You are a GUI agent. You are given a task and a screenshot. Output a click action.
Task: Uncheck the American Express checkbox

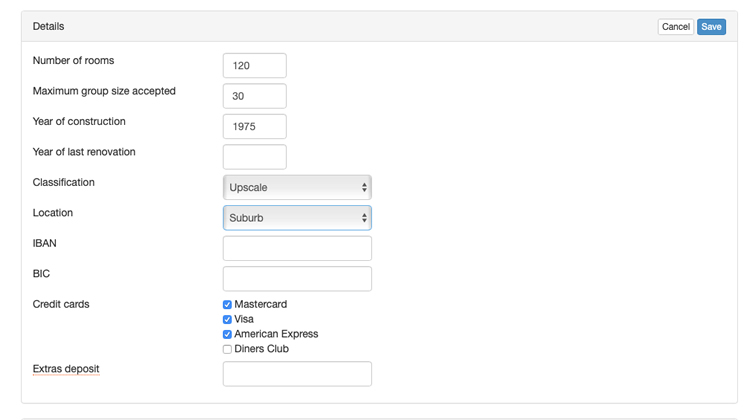227,334
